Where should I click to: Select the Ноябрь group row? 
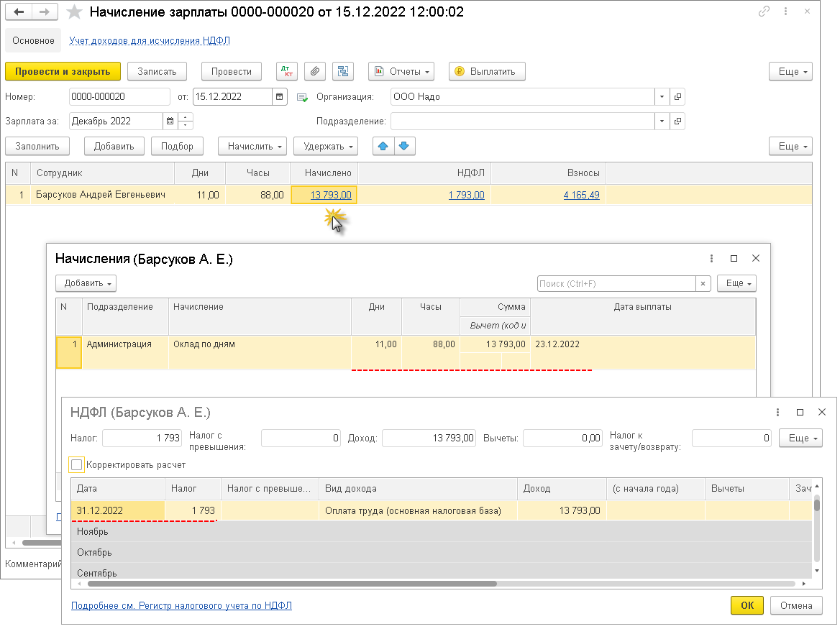coord(442,531)
